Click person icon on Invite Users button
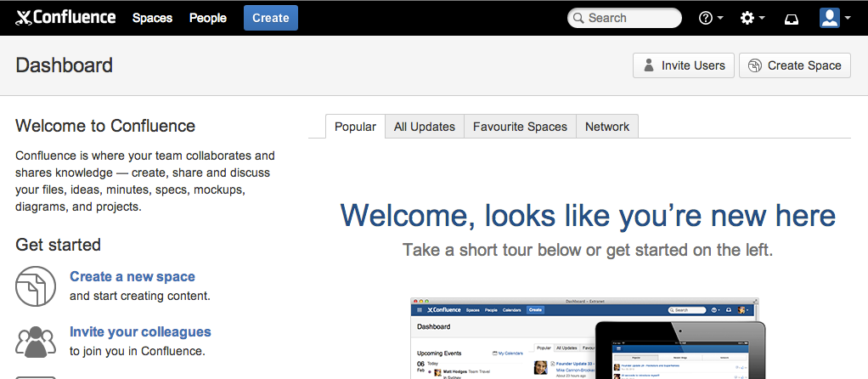The image size is (868, 379). point(649,65)
